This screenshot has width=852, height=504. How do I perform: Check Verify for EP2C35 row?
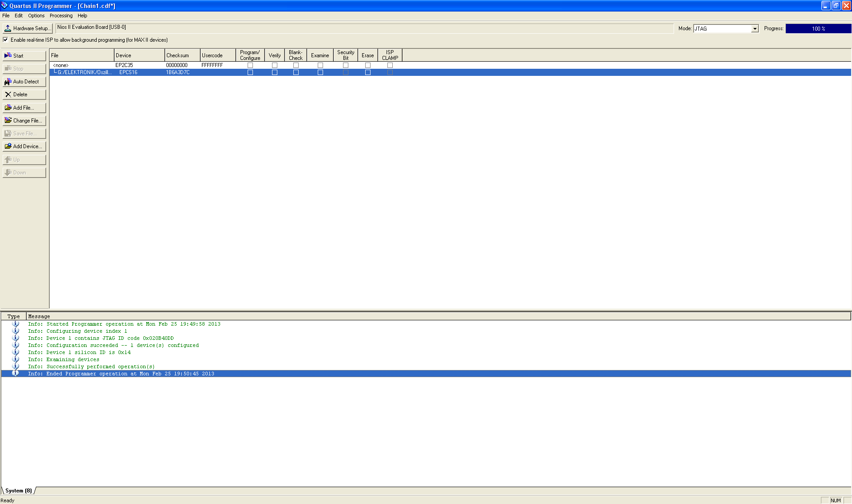point(275,65)
